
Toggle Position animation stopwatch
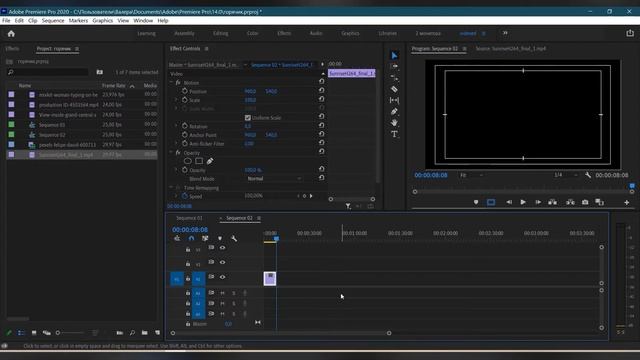point(184,91)
